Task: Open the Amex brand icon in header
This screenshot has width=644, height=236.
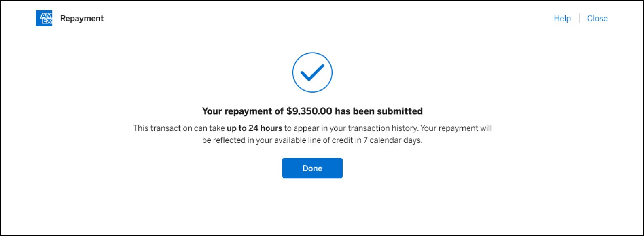Action: (x=44, y=18)
